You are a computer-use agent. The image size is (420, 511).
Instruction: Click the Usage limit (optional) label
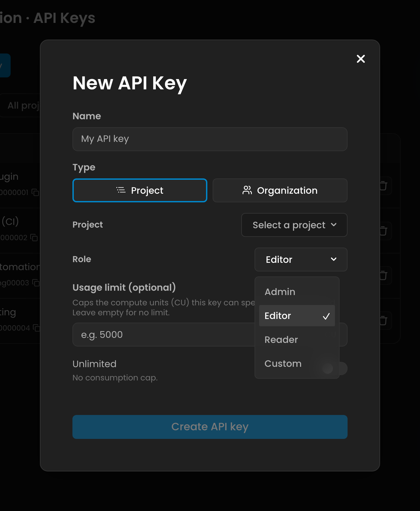[124, 287]
